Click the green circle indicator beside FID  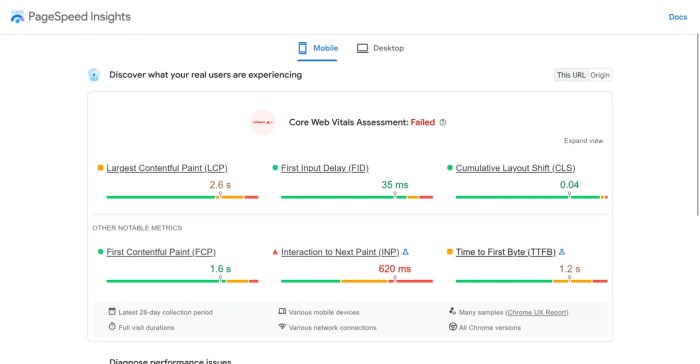pos(275,167)
